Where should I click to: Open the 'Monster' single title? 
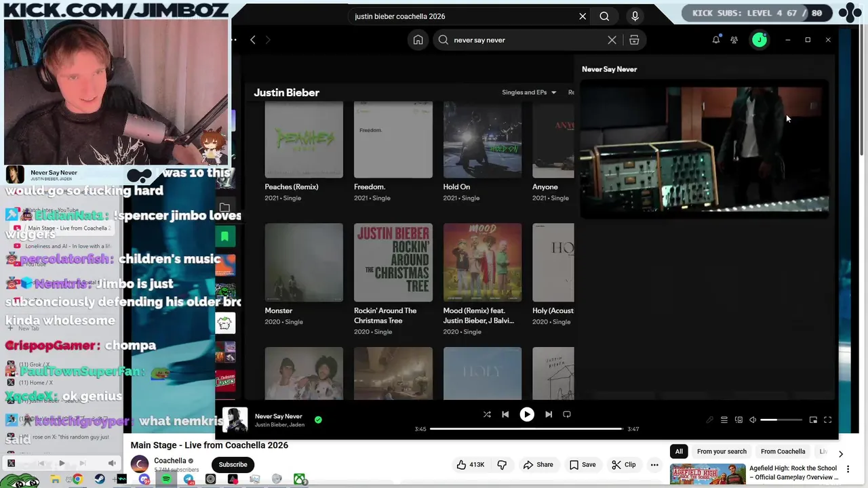(278, 310)
